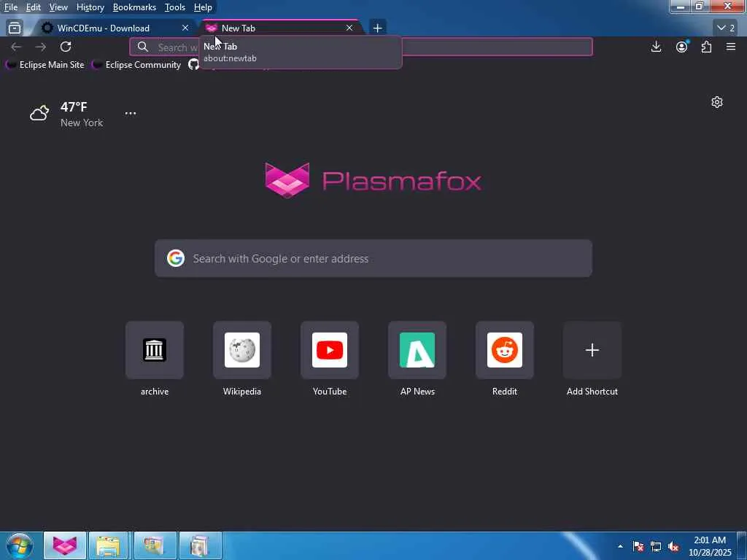Go forward with the forward arrow

[x=41, y=47]
